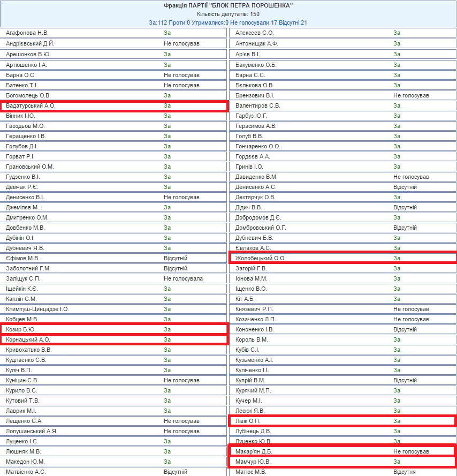
Task: Click on Корнацький А.О. row name
Action: coord(28,339)
